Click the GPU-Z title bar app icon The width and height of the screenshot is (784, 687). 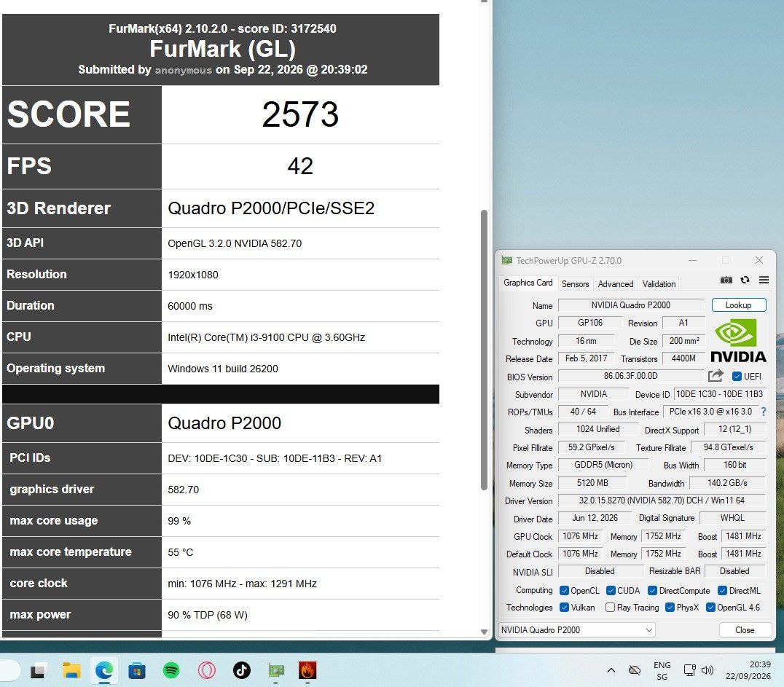click(x=506, y=261)
